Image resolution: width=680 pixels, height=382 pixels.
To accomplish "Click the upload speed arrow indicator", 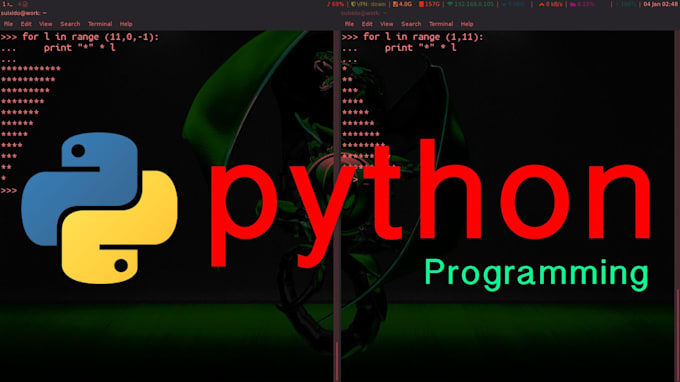I will (550, 4).
